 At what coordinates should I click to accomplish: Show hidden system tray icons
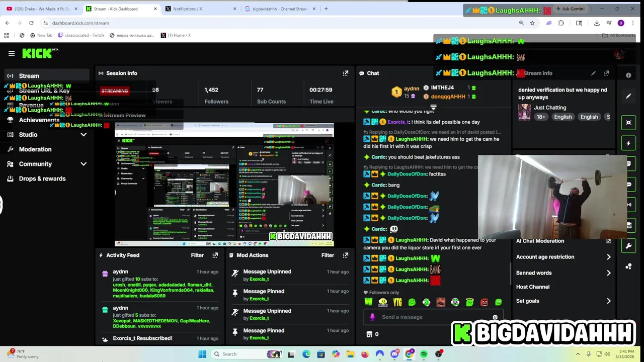click(578, 354)
